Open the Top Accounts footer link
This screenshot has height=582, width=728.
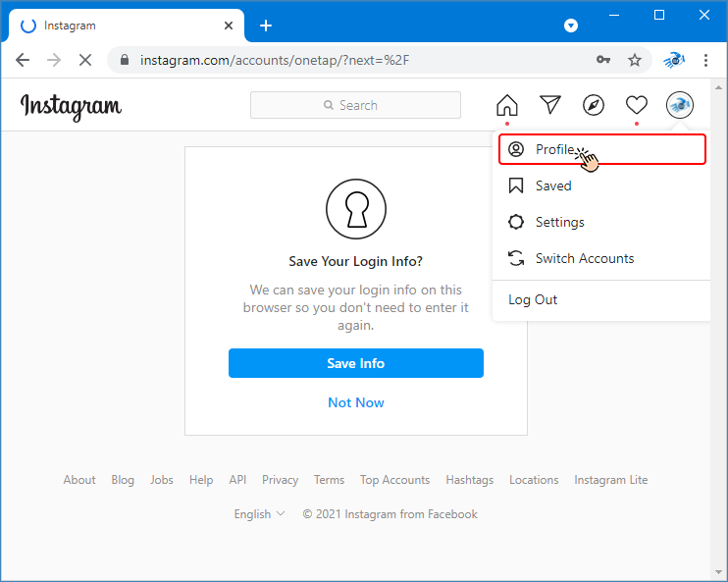point(395,480)
